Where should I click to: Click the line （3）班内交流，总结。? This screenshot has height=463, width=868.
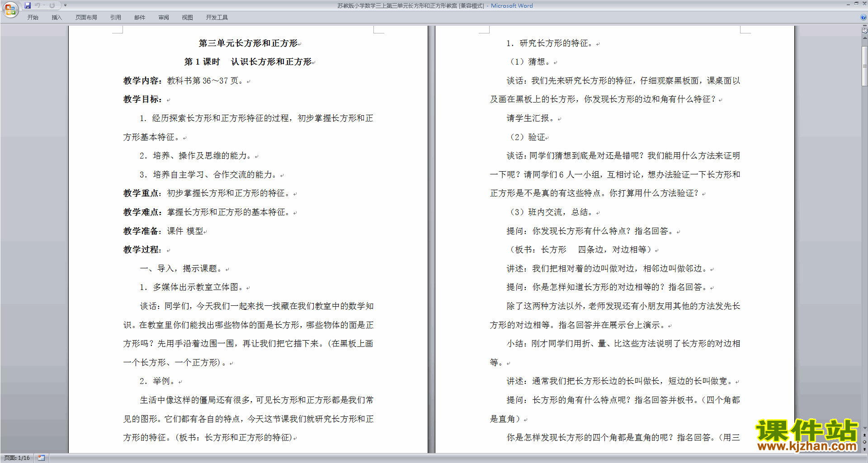(551, 212)
